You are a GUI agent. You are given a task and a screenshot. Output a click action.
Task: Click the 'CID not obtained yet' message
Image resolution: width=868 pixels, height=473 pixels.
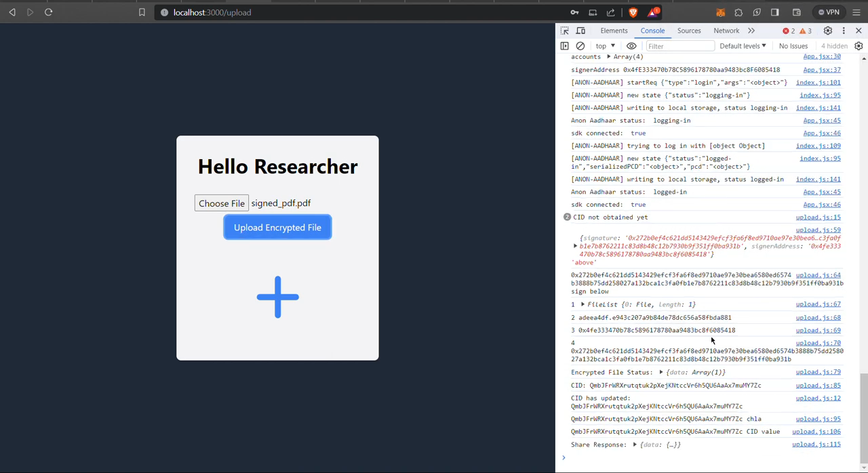(610, 218)
